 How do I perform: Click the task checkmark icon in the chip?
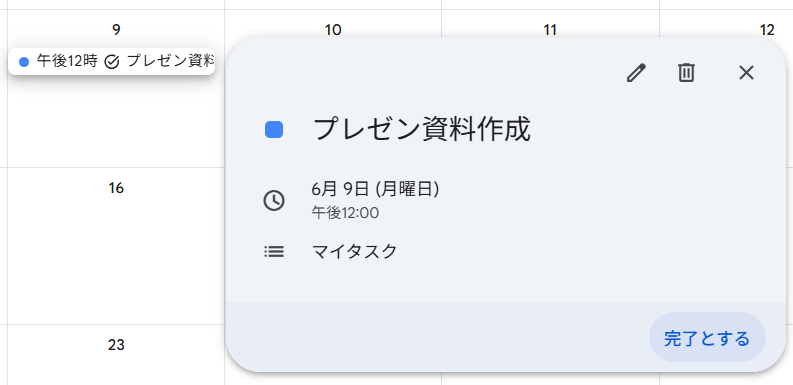tap(112, 62)
